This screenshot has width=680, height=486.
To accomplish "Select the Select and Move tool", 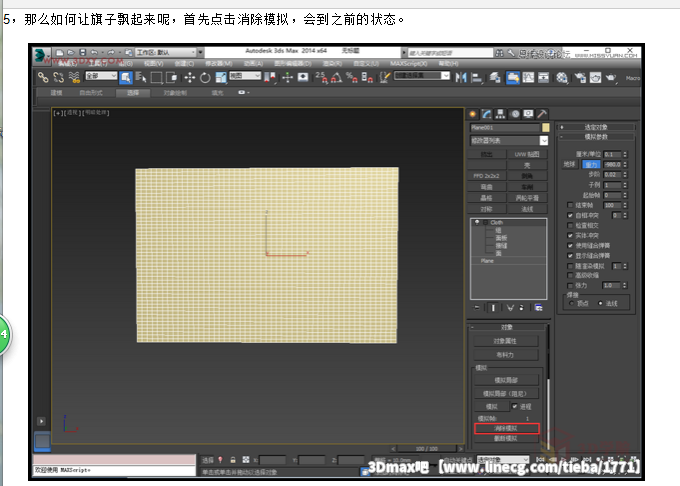I will [190, 78].
